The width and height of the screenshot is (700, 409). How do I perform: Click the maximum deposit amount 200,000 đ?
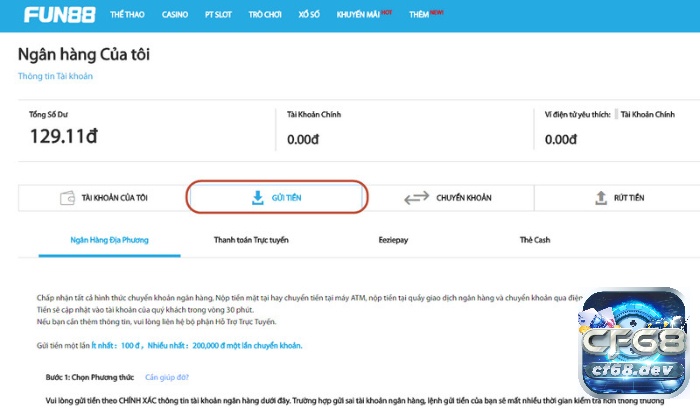[209, 346]
